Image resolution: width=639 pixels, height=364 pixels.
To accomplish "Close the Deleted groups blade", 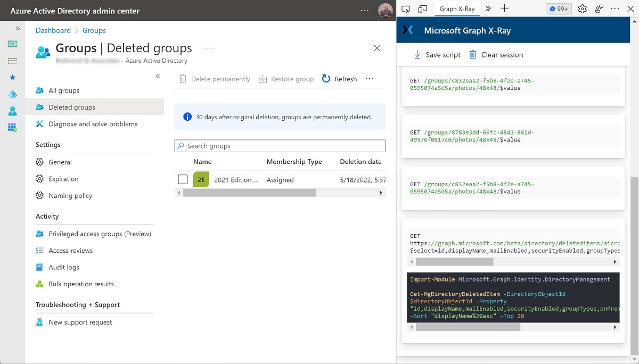I will tap(377, 48).
